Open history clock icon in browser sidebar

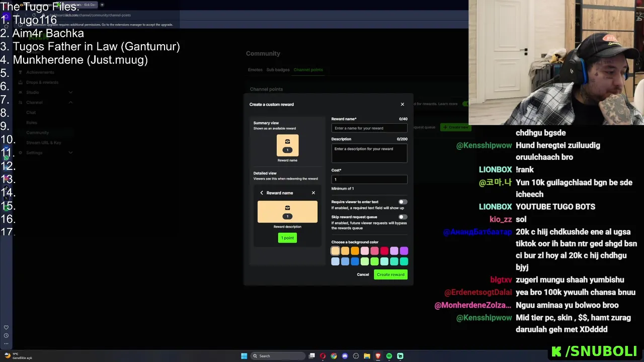(6, 335)
